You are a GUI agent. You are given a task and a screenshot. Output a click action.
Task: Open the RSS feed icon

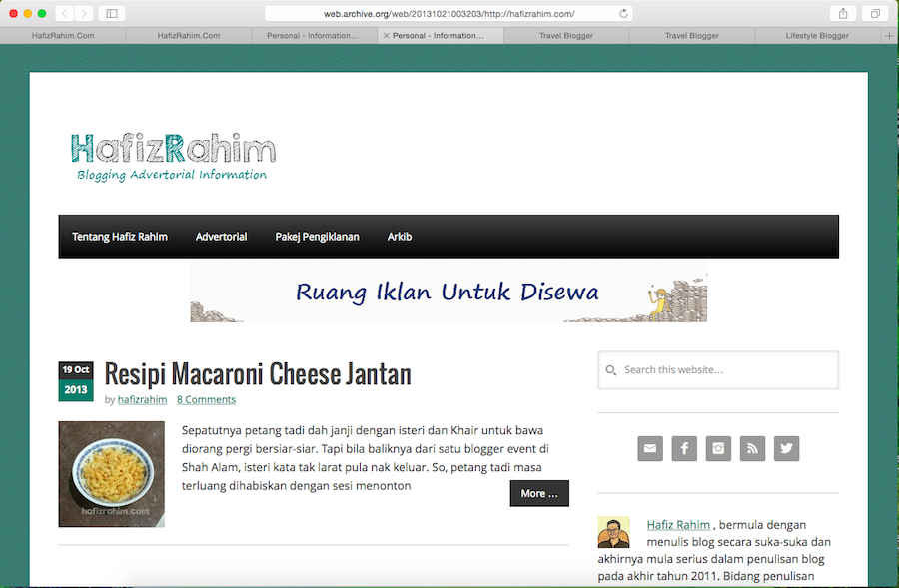click(x=752, y=448)
